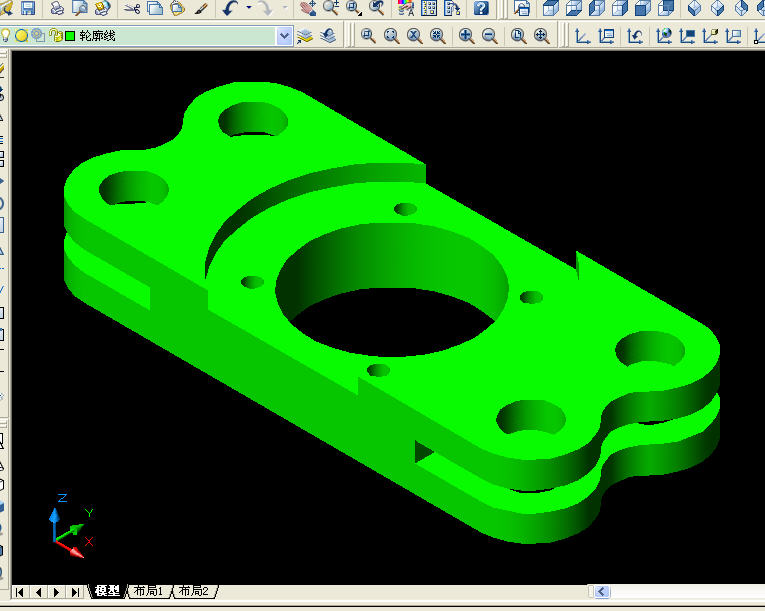Image resolution: width=765 pixels, height=611 pixels.
Task: Click the Zoom Extents icon
Action: click(542, 36)
